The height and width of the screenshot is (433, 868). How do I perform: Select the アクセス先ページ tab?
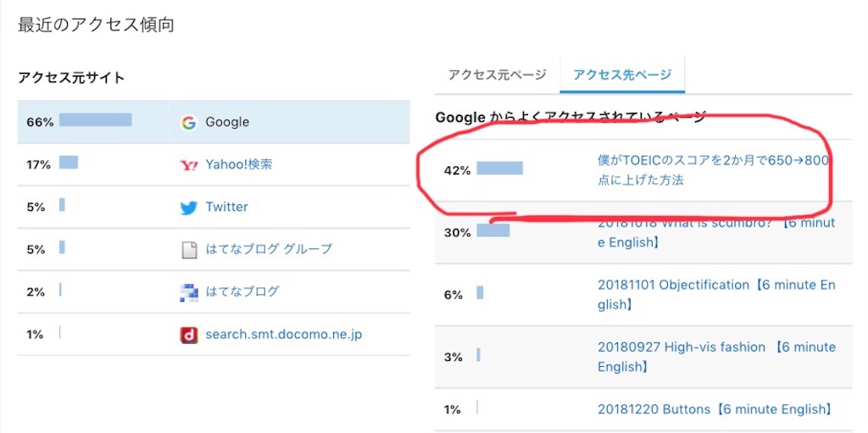[x=622, y=75]
